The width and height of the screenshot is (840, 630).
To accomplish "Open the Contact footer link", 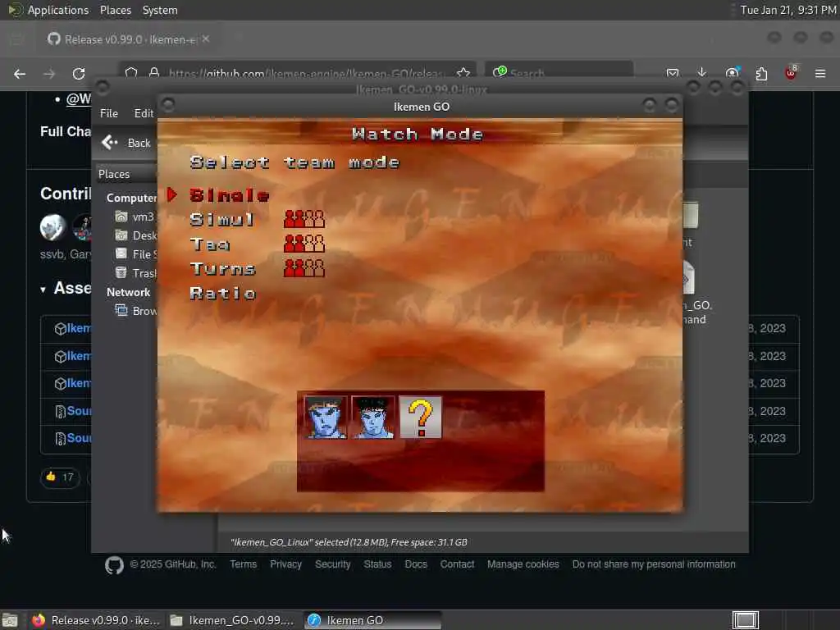I will click(457, 564).
